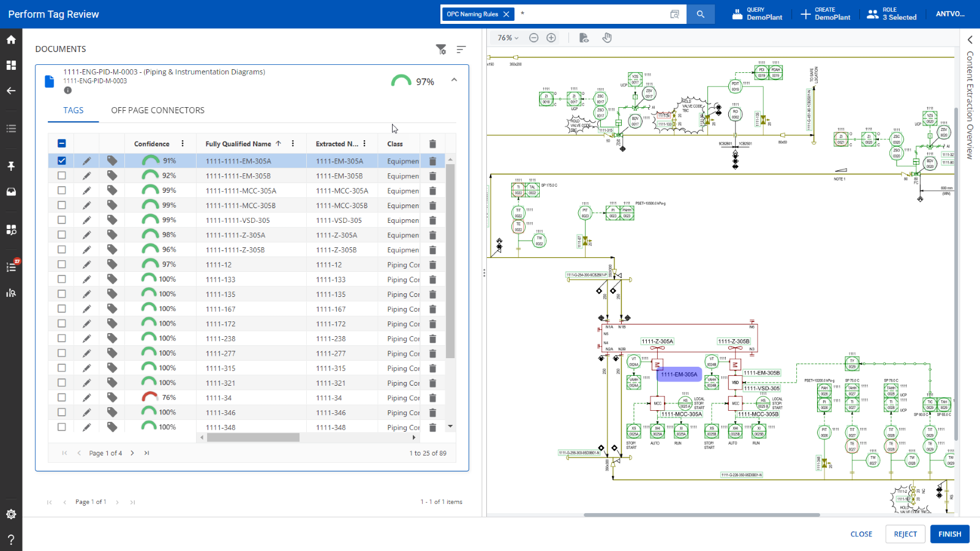Click the Reject button
The height and width of the screenshot is (551, 980).
pyautogui.click(x=905, y=534)
